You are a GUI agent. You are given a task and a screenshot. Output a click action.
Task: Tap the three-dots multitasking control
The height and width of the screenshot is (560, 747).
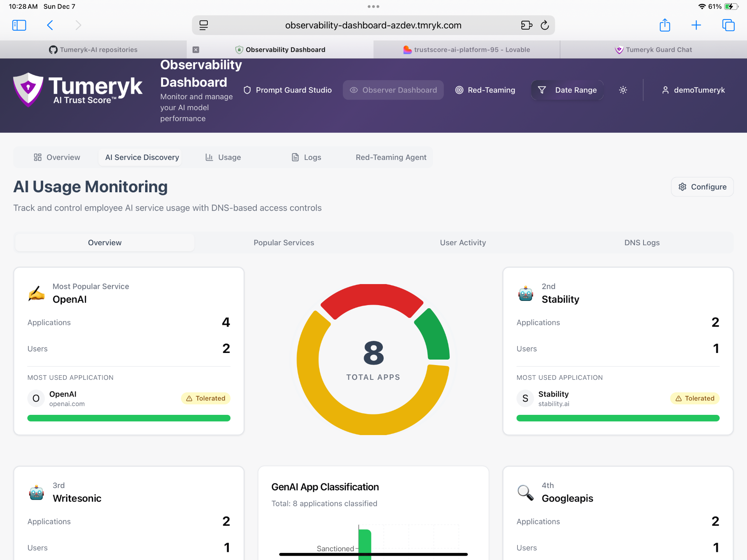pos(373,7)
